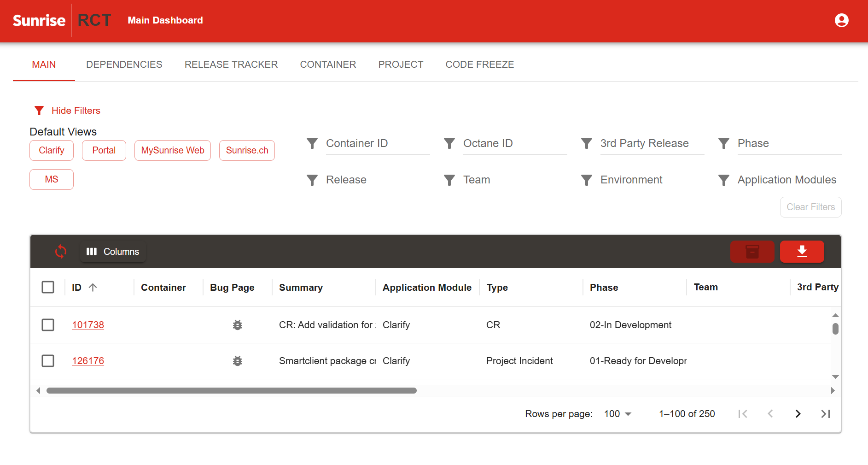Click the vertical scrollbar up arrow
868x465 pixels.
coord(835,315)
